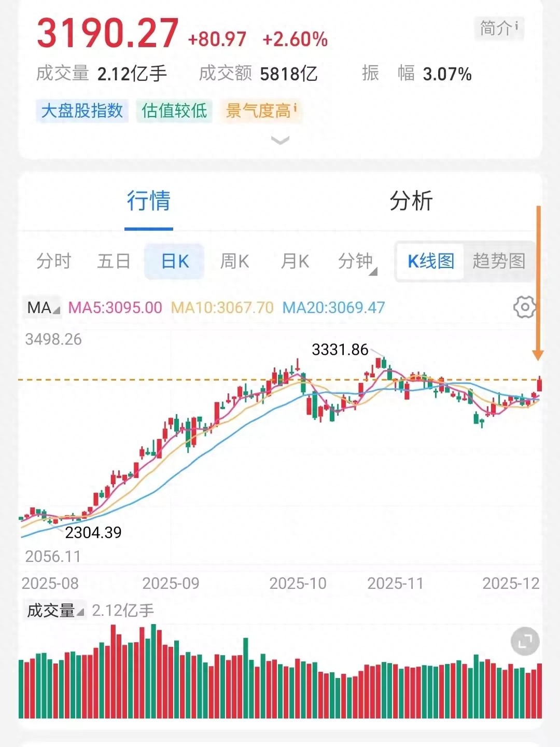Select the 日K period
Viewport: 560px width, 747px height.
[x=175, y=261]
